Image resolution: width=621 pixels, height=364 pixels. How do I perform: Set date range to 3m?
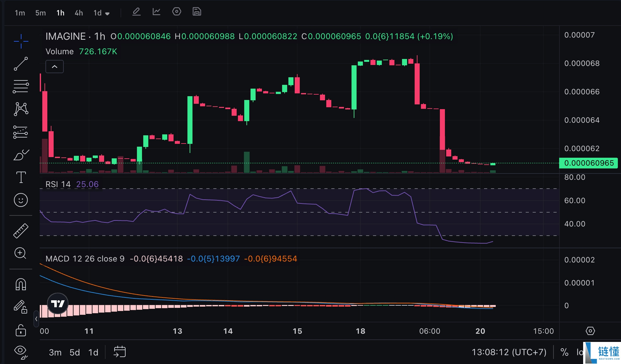(x=55, y=352)
